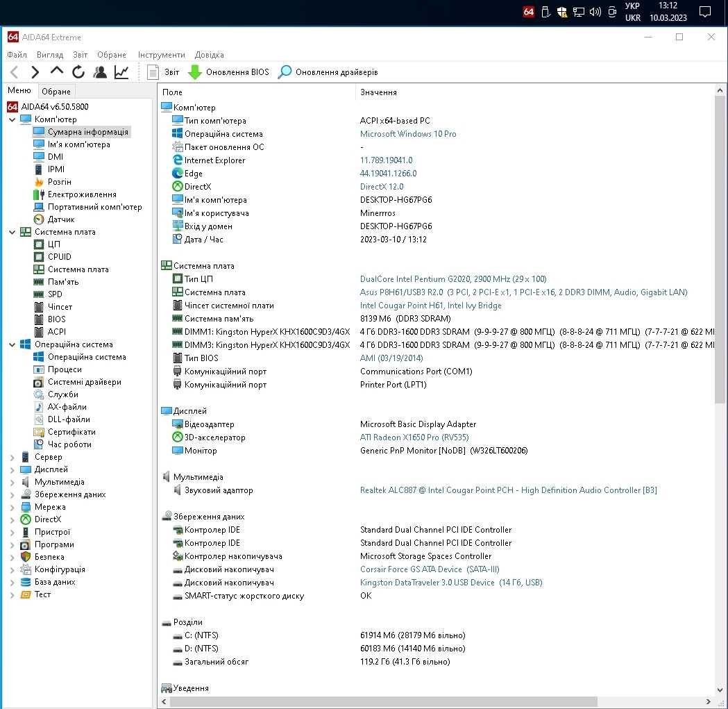Click the AIDA64 system tray icon
This screenshot has height=709, width=728.
528,12
